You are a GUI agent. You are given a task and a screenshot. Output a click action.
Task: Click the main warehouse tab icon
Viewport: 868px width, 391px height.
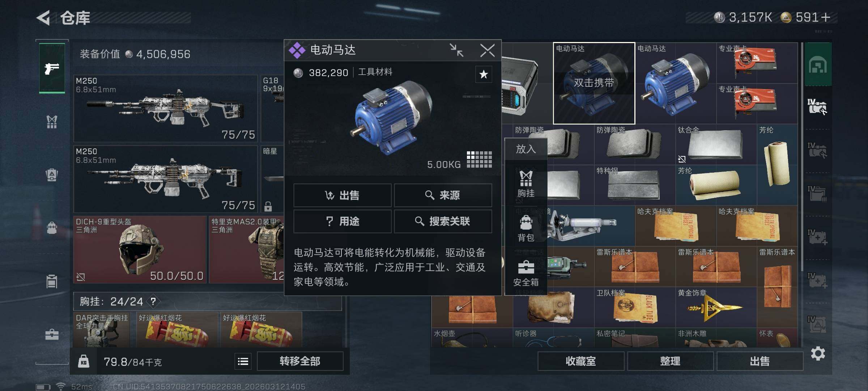(818, 65)
